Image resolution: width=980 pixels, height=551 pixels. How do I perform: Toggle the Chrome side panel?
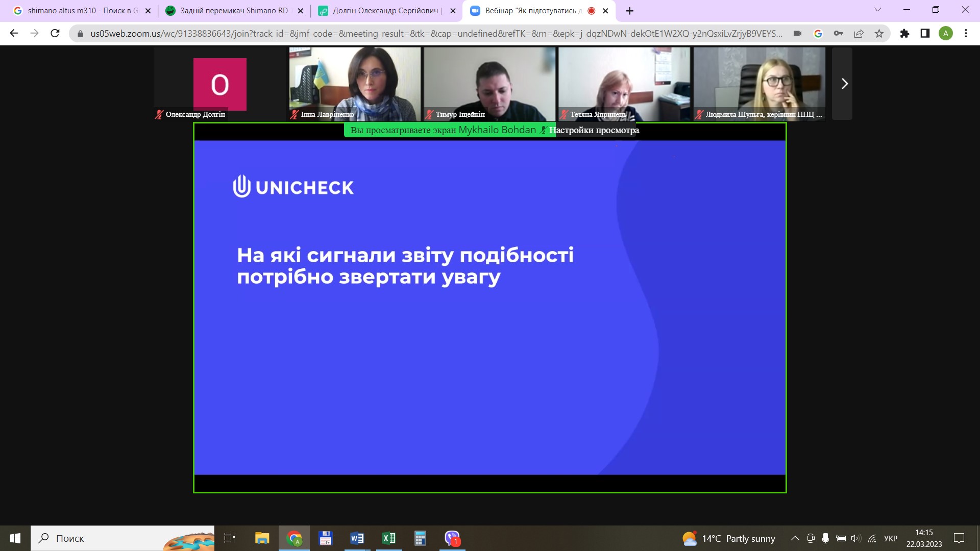[925, 34]
